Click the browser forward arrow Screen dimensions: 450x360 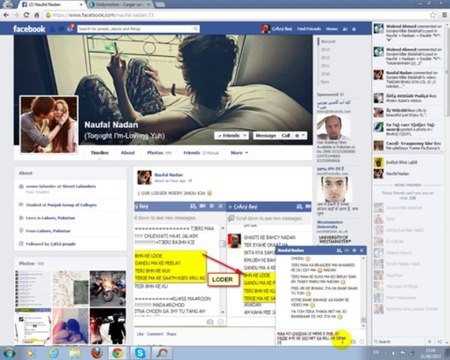point(16,15)
